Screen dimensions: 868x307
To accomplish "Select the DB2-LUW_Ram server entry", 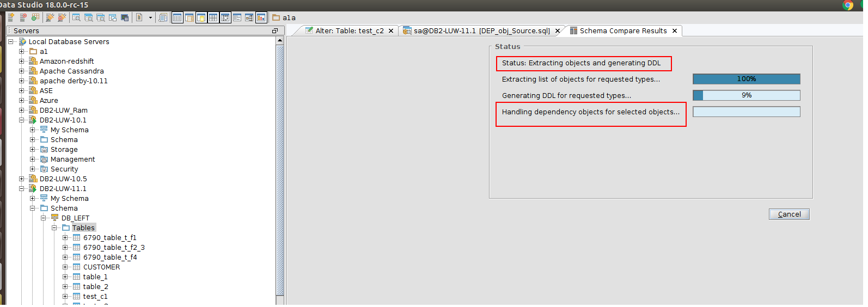I will pyautogui.click(x=63, y=110).
